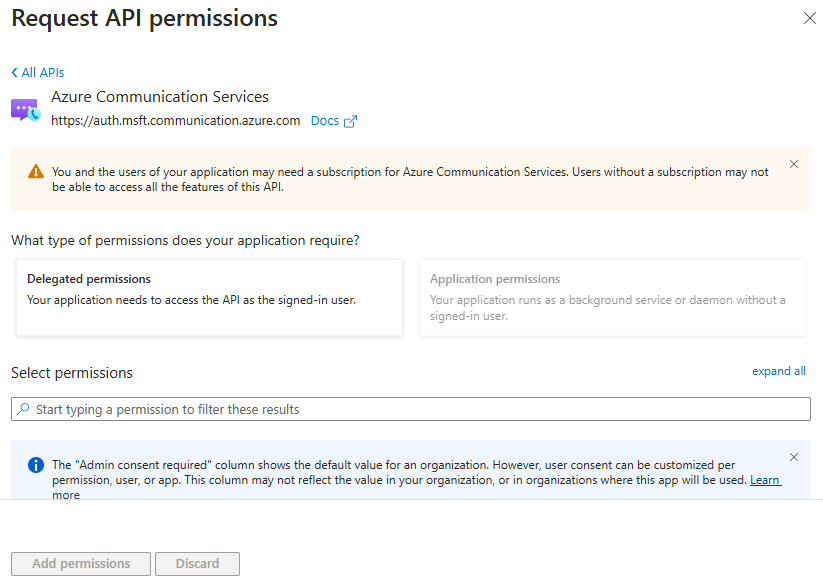823x585 pixels.
Task: Click the Azure Communication Services logo icon
Action: point(25,110)
